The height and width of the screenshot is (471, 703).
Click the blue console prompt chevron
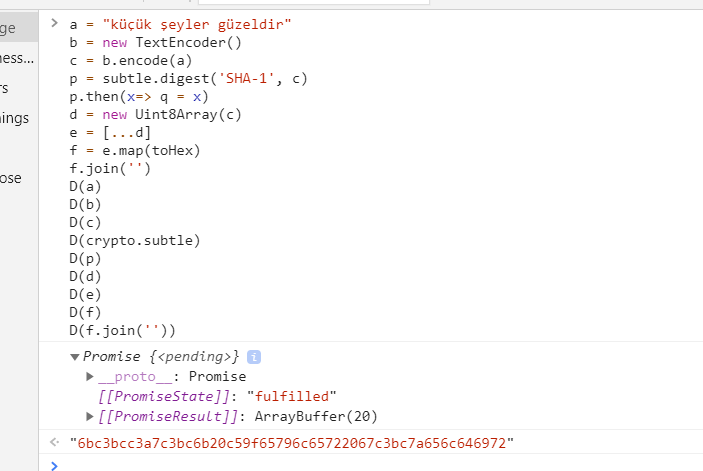pos(54,466)
